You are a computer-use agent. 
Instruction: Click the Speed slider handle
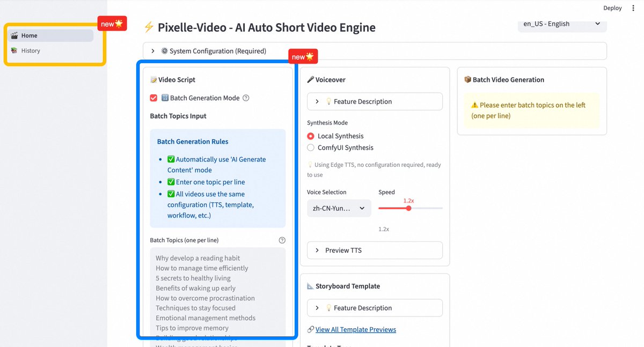408,208
